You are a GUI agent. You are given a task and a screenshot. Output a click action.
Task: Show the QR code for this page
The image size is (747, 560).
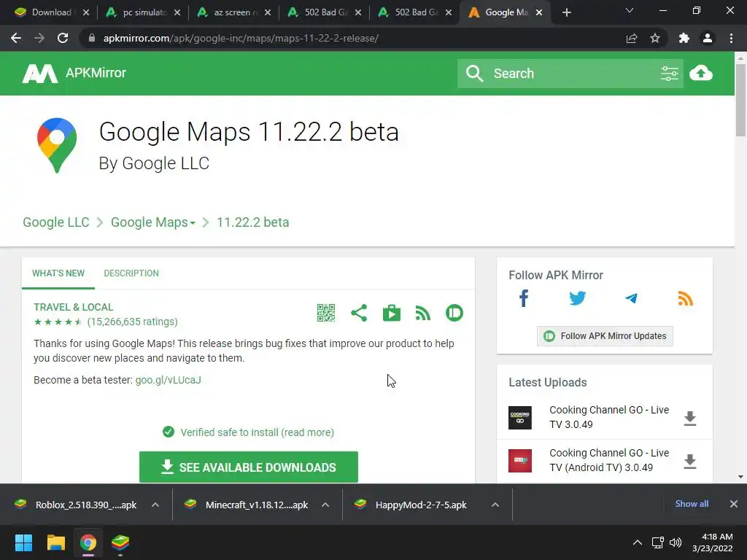pos(326,313)
